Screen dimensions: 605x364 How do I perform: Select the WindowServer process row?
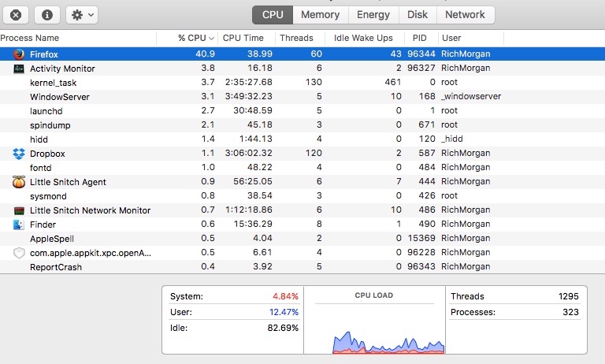pos(302,96)
